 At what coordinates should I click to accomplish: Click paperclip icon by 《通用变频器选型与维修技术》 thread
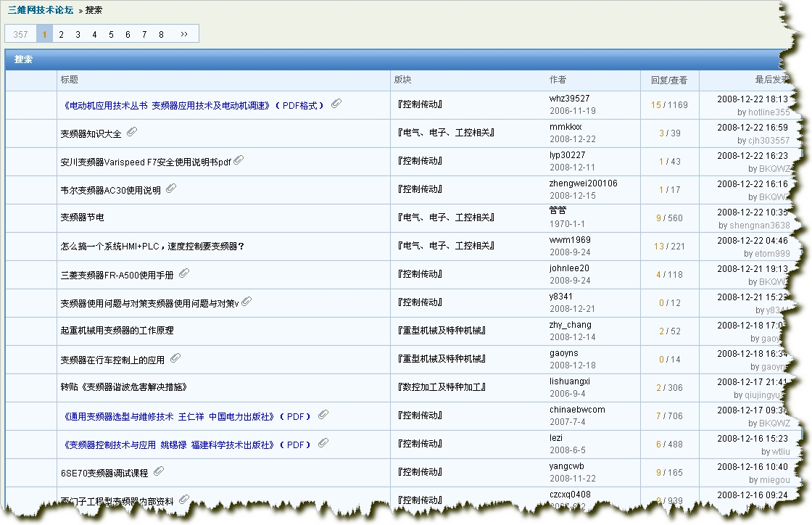coord(323,415)
